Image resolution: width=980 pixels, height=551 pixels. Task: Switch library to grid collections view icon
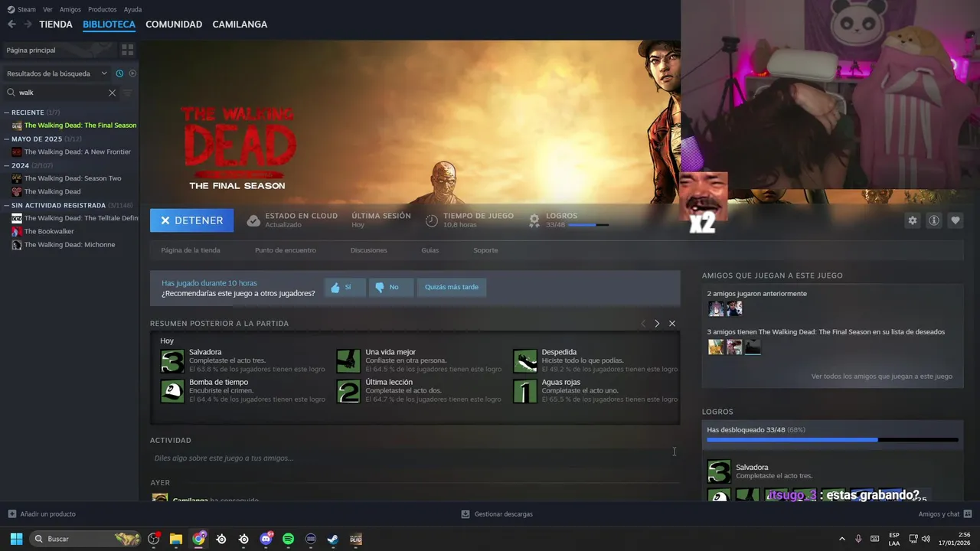[x=128, y=50]
